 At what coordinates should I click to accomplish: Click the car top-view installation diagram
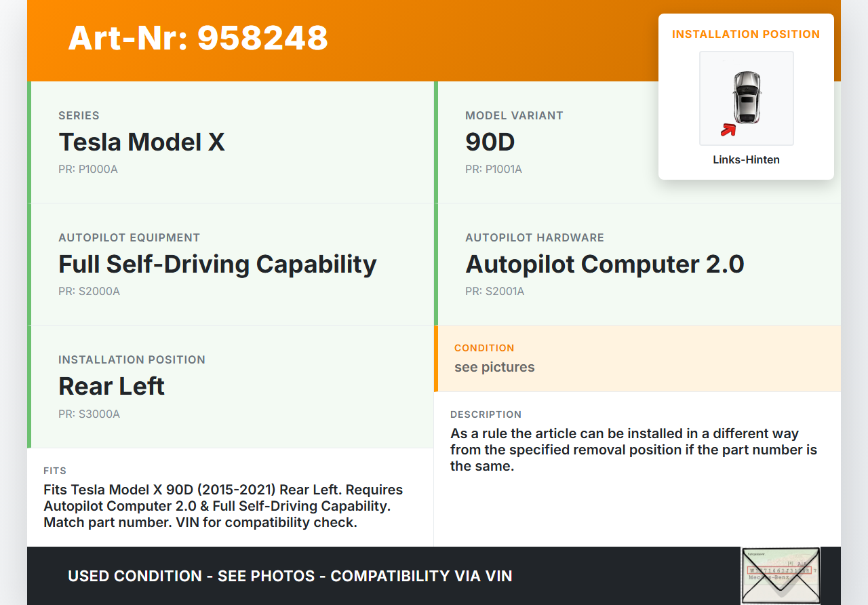pyautogui.click(x=746, y=98)
